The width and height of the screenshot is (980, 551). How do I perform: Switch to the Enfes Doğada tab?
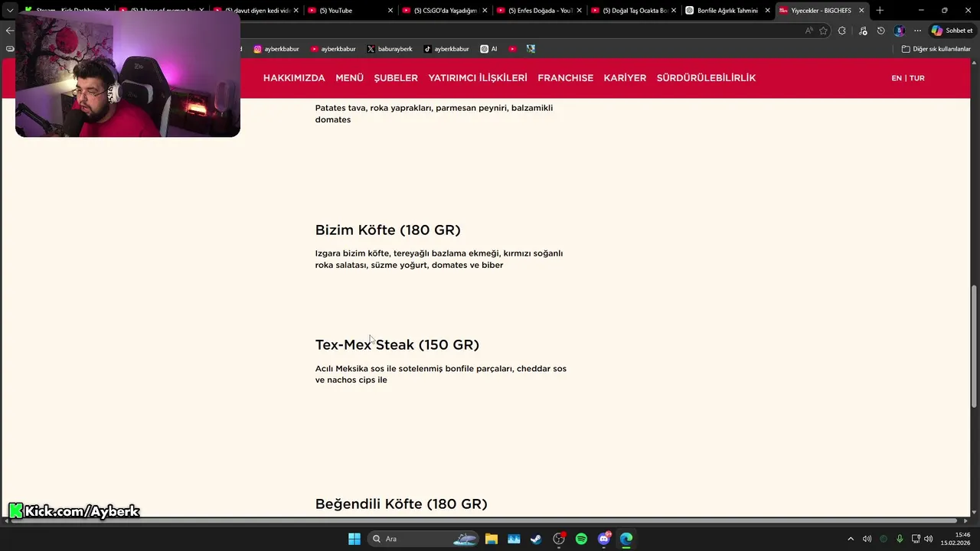click(539, 11)
